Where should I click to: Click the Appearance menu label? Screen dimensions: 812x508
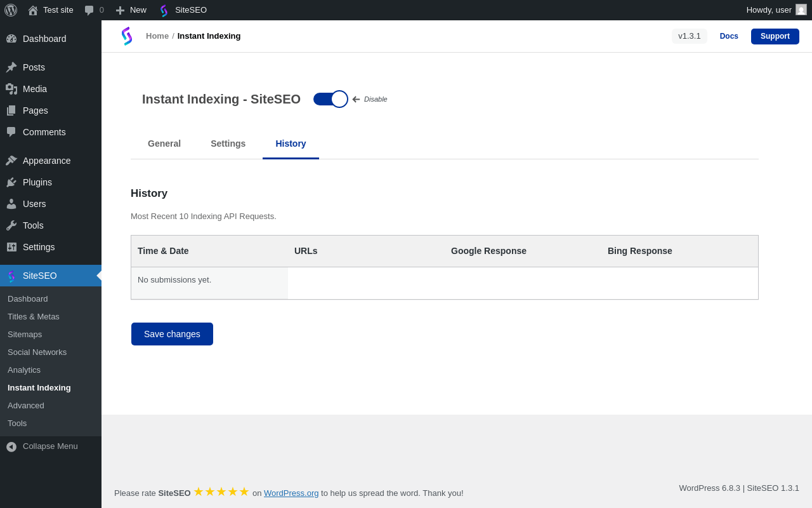[x=47, y=161]
